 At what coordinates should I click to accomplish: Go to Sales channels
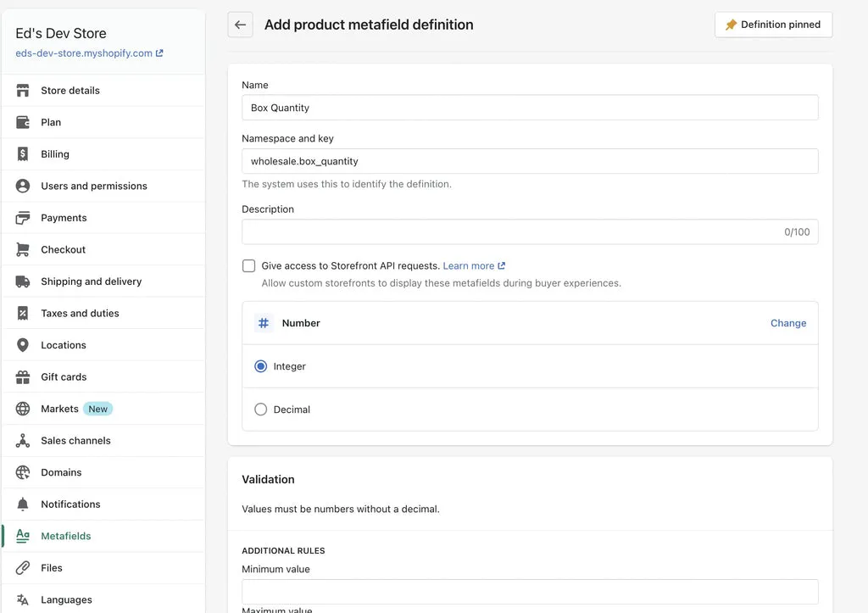pyautogui.click(x=103, y=441)
